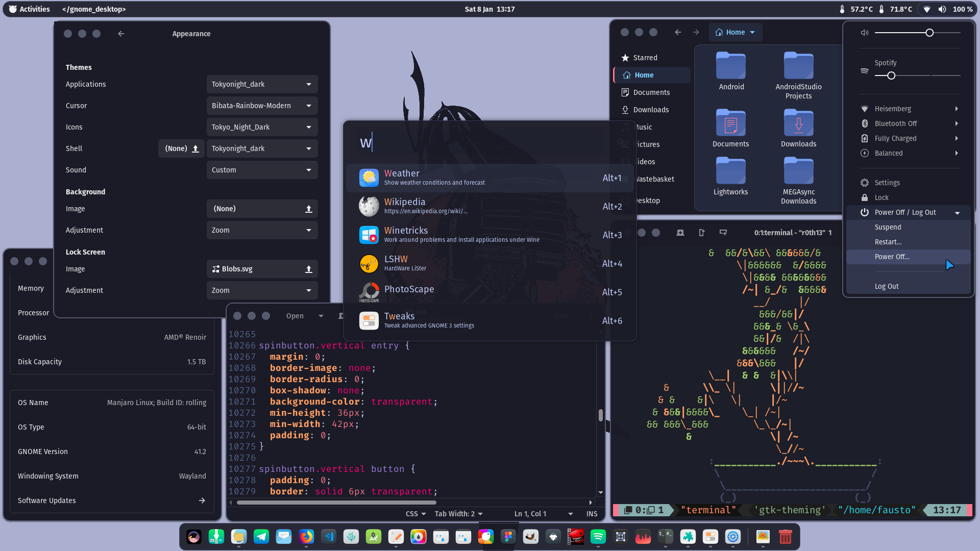The height and width of the screenshot is (551, 980).
Task: Open Figma from the dock
Action: [x=508, y=537]
